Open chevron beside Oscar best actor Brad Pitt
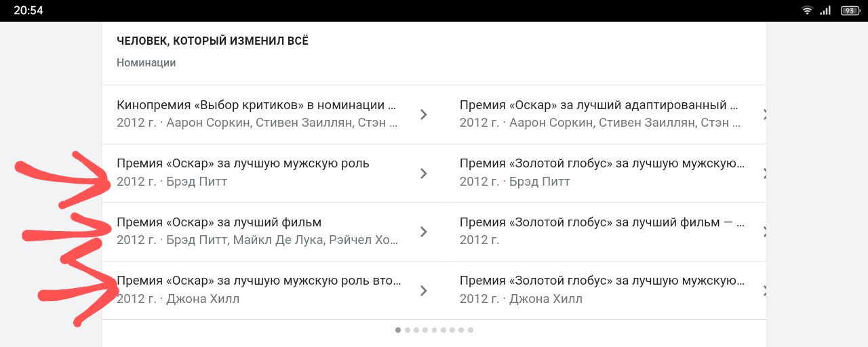 click(x=424, y=173)
